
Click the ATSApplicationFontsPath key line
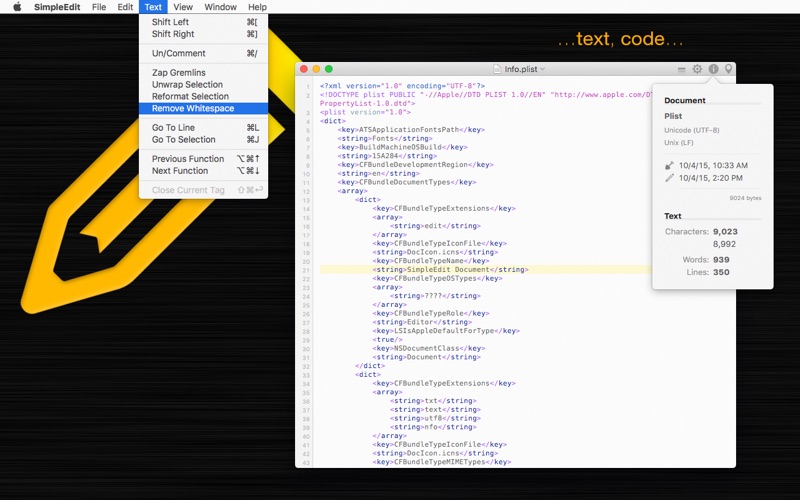(411, 130)
